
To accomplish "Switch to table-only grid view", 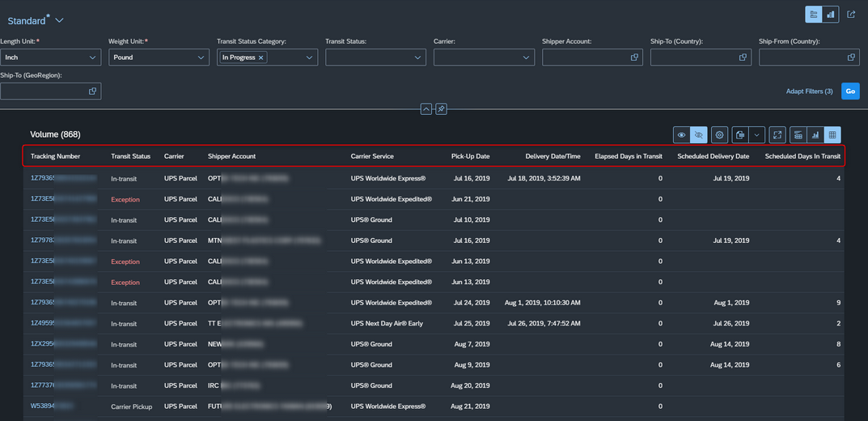I will (x=832, y=134).
